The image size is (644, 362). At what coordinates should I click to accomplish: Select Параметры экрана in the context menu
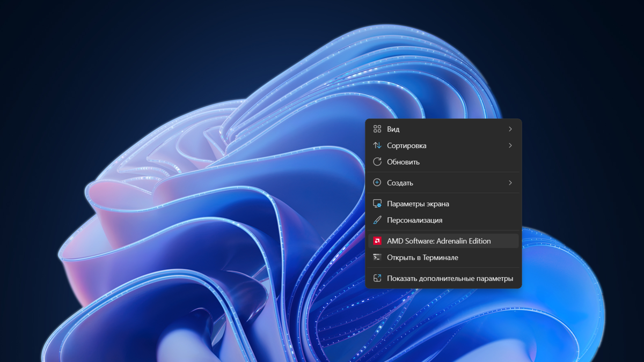443,204
